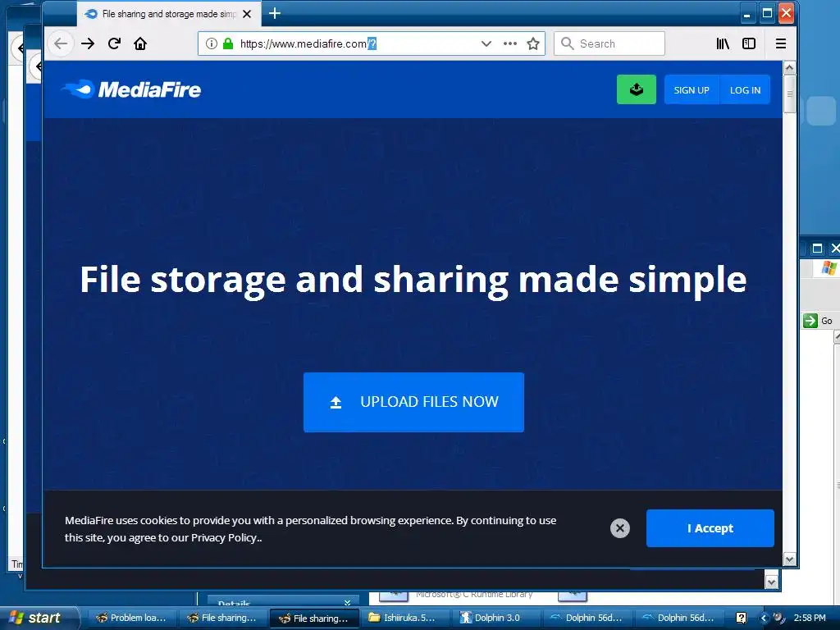Dismiss the cookie notice with the X icon

click(x=620, y=528)
